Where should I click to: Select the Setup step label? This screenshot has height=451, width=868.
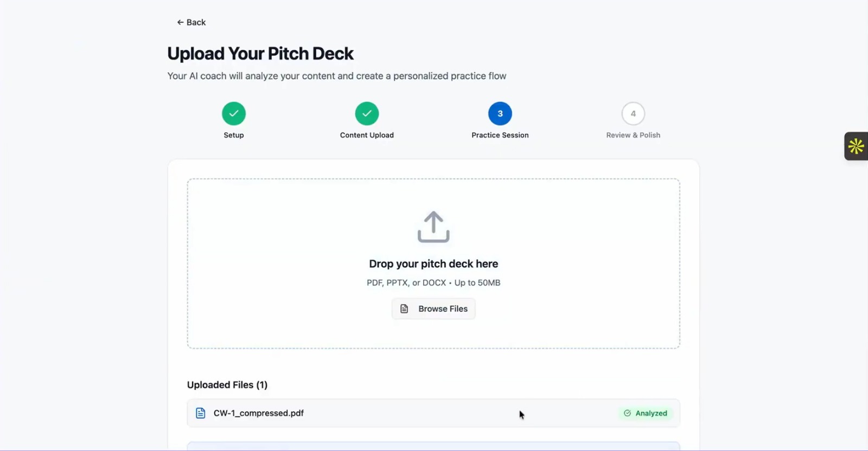(x=233, y=135)
